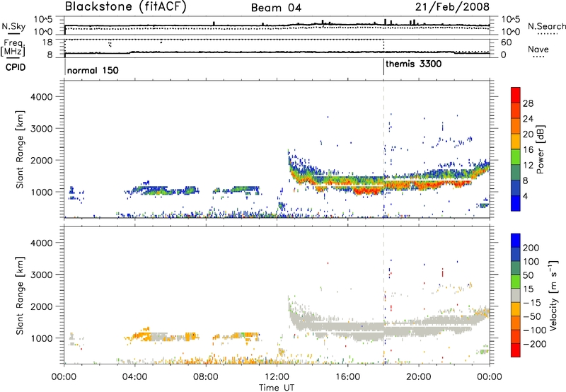This screenshot has height=392, width=566.
Task: Click the red bottom Velocity colorbar segment
Action: pyautogui.click(x=516, y=350)
